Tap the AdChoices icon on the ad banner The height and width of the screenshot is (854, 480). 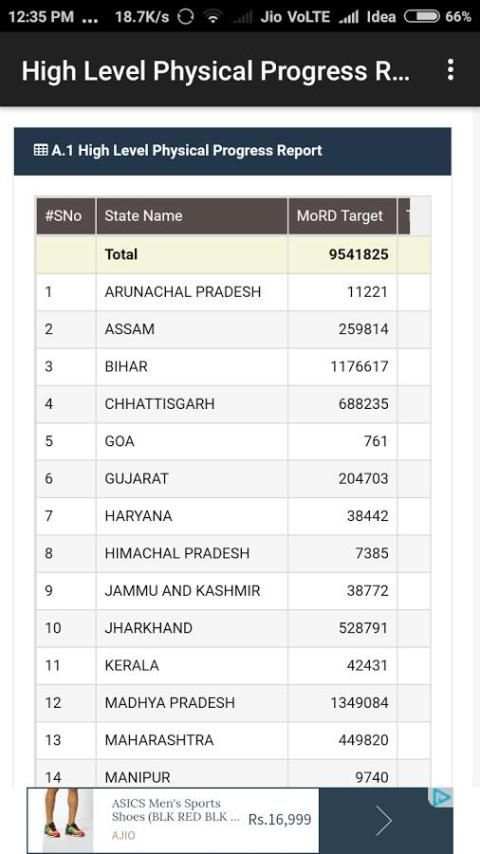(x=441, y=797)
